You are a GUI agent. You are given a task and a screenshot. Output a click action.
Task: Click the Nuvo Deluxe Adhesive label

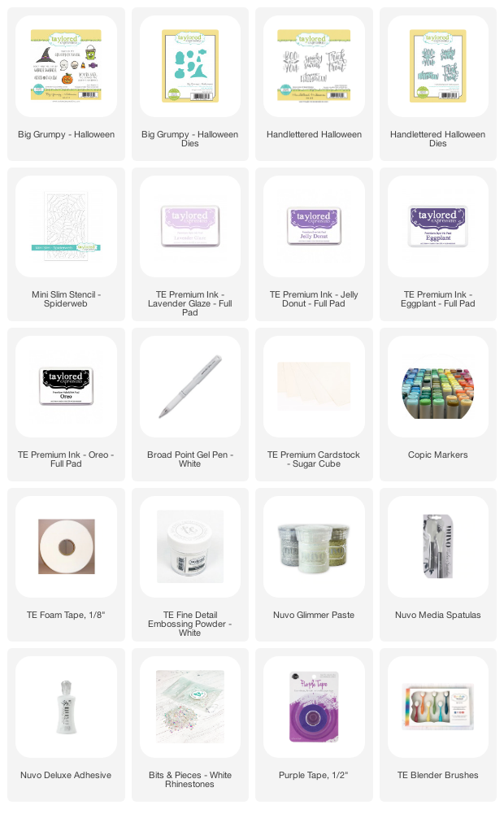[66, 775]
